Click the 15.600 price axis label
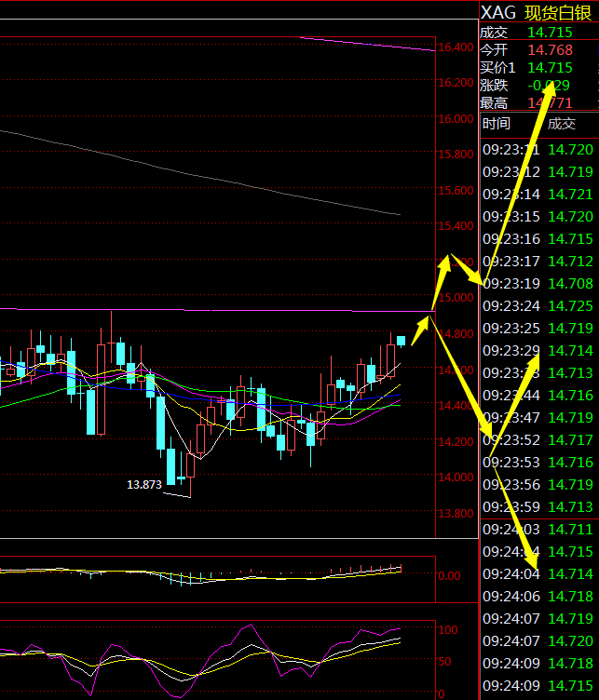 click(x=456, y=190)
